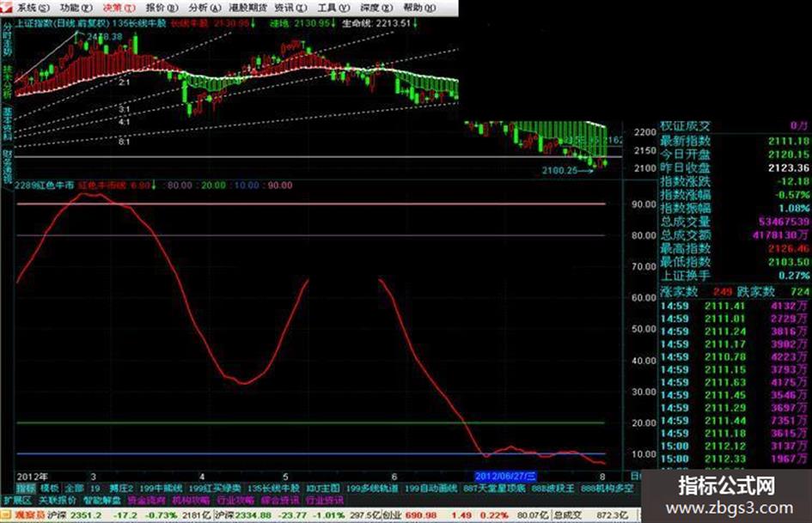Click the 今日开盘 value 2120.15
Image resolution: width=812 pixels, height=523 pixels.
(x=788, y=155)
